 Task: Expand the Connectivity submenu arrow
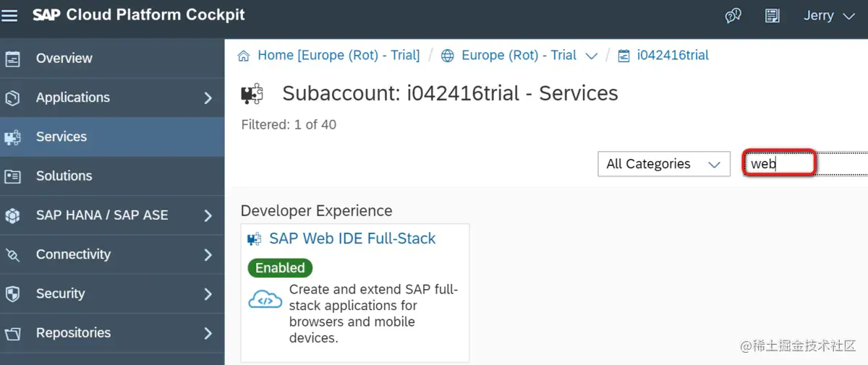click(208, 254)
